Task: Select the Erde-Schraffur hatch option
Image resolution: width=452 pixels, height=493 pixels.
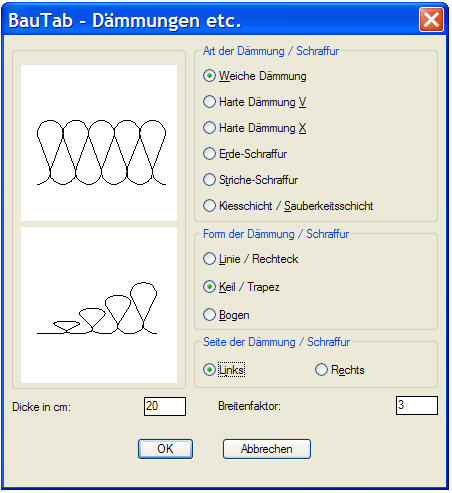Action: point(245,154)
